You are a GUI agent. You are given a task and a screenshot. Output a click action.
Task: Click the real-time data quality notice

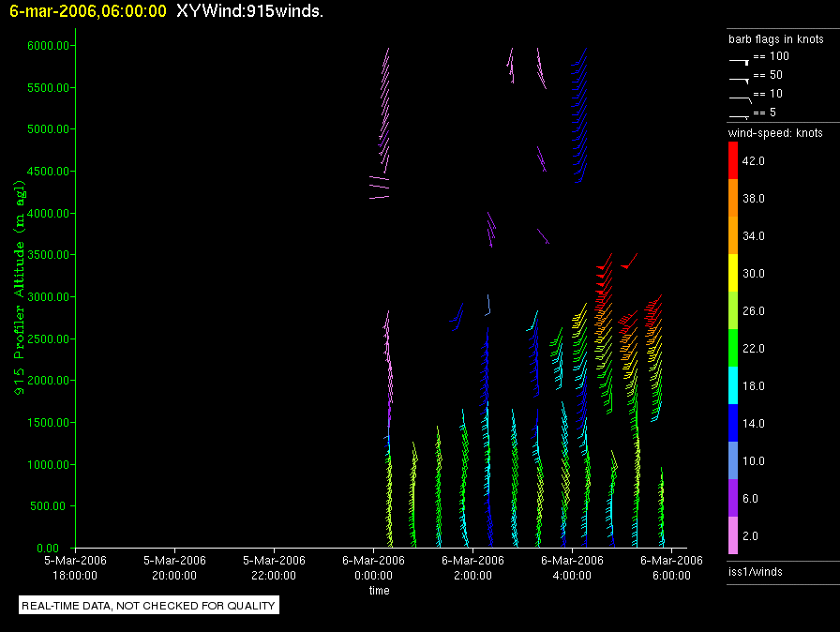pos(149,606)
